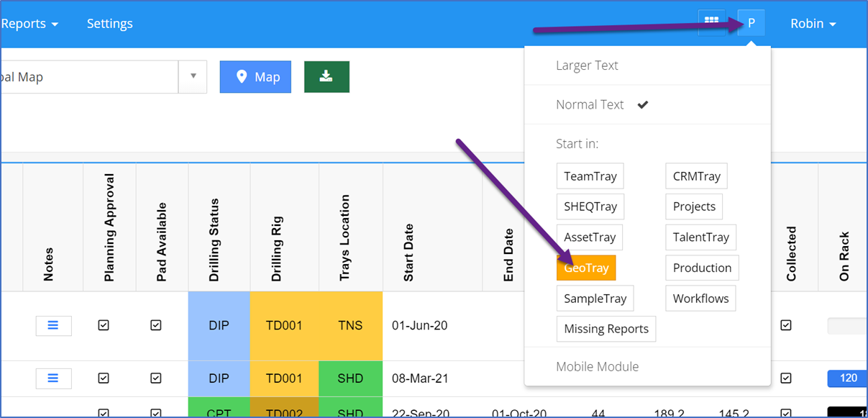Screen dimensions: 868x418
Task: Set start module to CRMTray
Action: coord(697,176)
